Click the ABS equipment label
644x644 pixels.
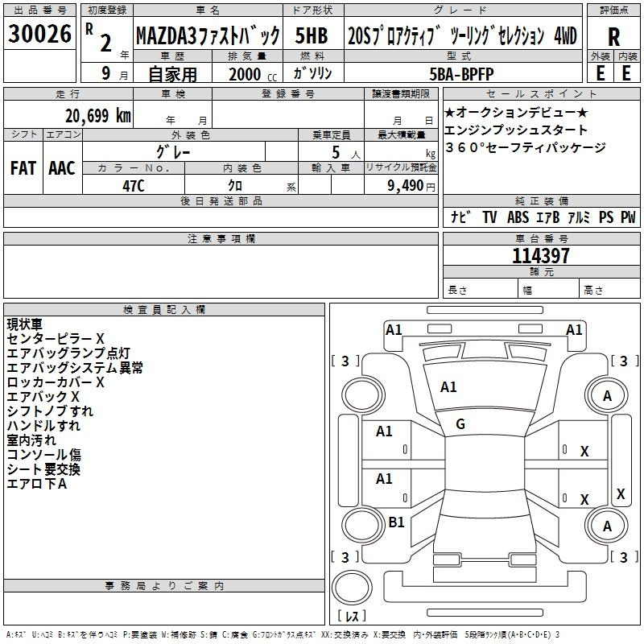(x=519, y=217)
